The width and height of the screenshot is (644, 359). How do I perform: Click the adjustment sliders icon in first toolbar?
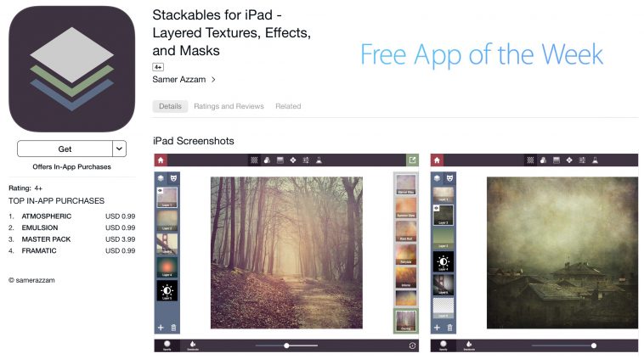point(306,160)
